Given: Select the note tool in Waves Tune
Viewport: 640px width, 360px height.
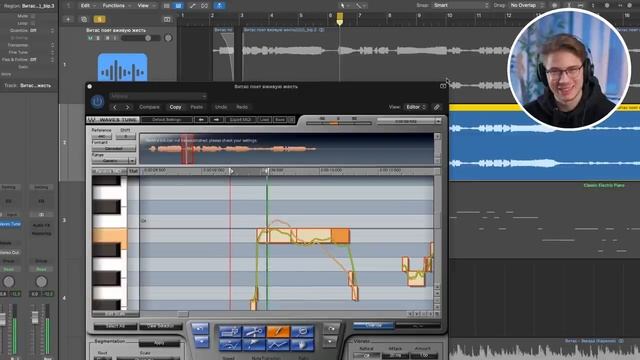Looking at the screenshot, I should 230,331.
